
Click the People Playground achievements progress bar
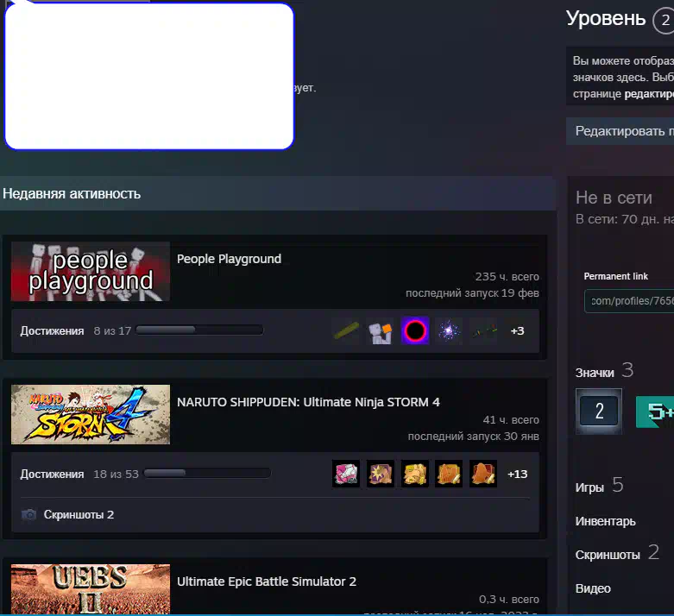pos(199,330)
